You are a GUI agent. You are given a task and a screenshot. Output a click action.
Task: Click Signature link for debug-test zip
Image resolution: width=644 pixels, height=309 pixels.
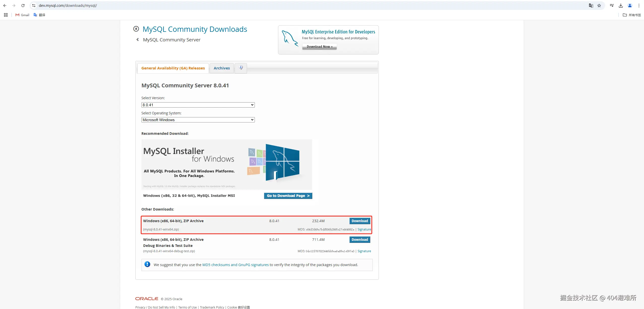coord(364,251)
